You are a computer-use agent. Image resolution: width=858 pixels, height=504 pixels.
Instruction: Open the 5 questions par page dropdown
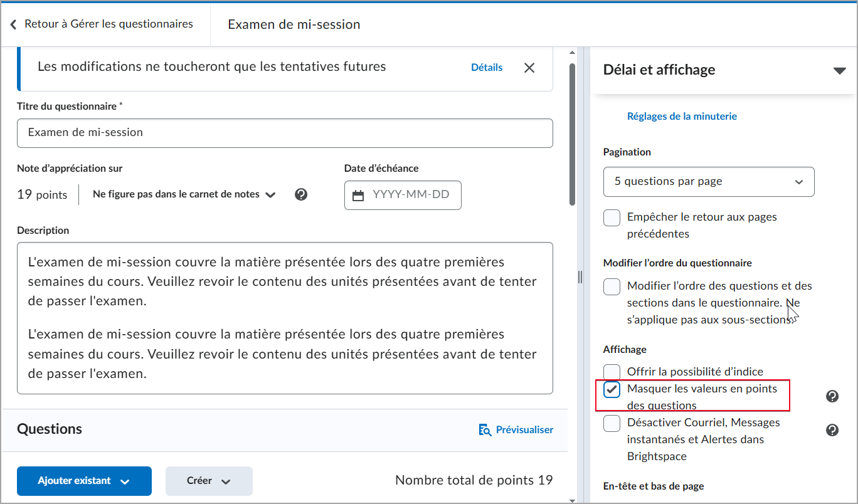point(709,182)
